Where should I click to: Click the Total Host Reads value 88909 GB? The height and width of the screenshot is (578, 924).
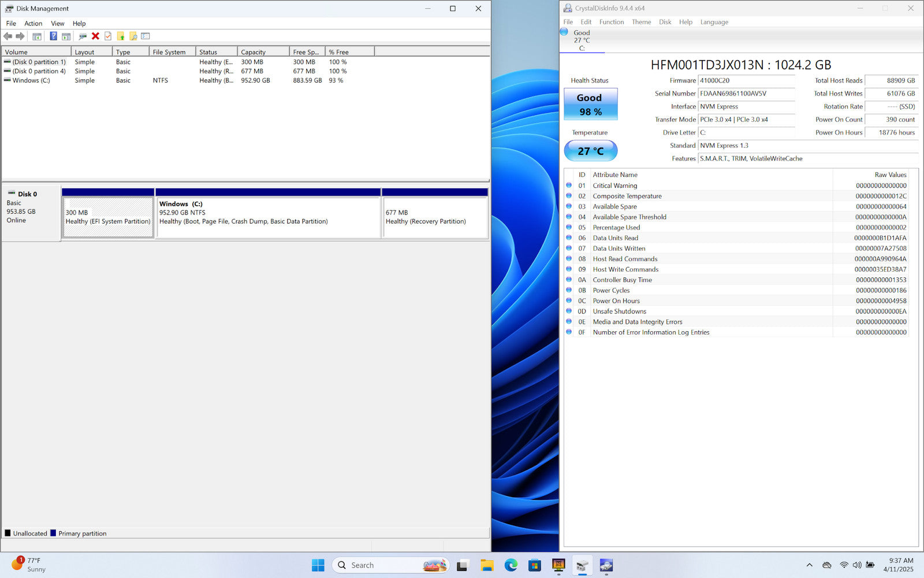[x=891, y=81]
